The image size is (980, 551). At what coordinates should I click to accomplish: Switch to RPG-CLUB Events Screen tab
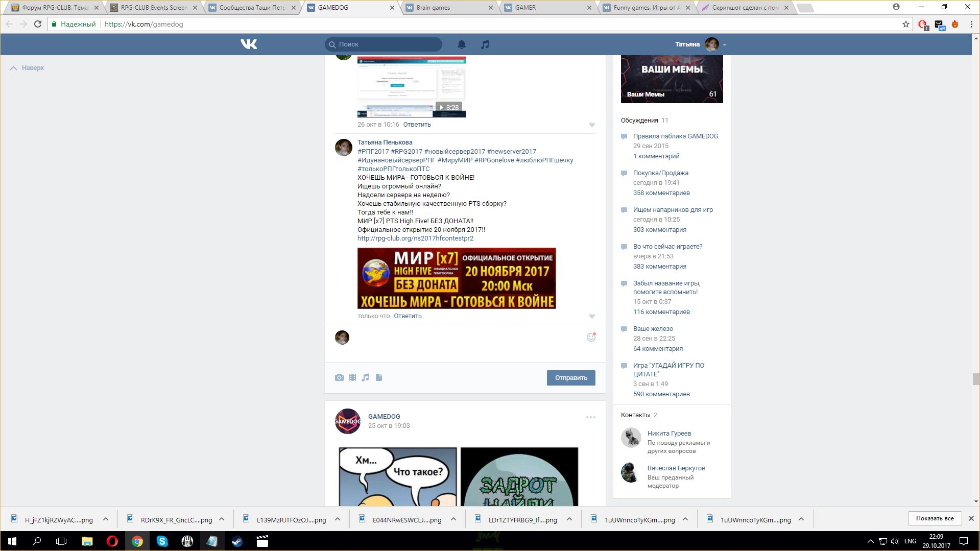153,8
